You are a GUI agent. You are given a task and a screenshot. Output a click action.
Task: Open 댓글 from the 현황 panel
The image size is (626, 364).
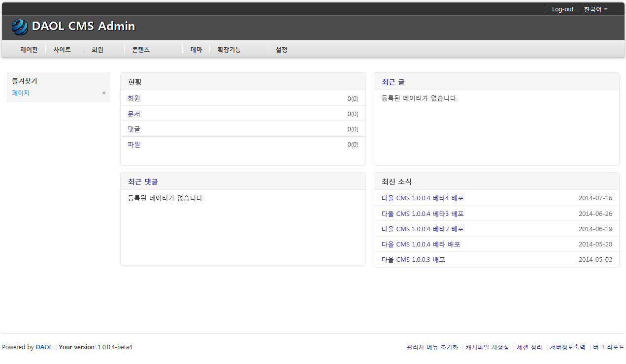pyautogui.click(x=133, y=129)
